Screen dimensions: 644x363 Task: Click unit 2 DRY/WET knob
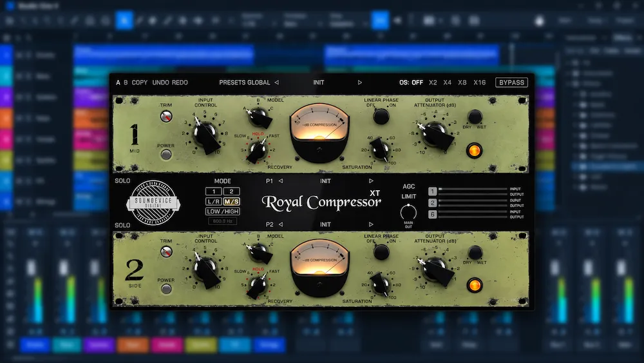coord(475,252)
